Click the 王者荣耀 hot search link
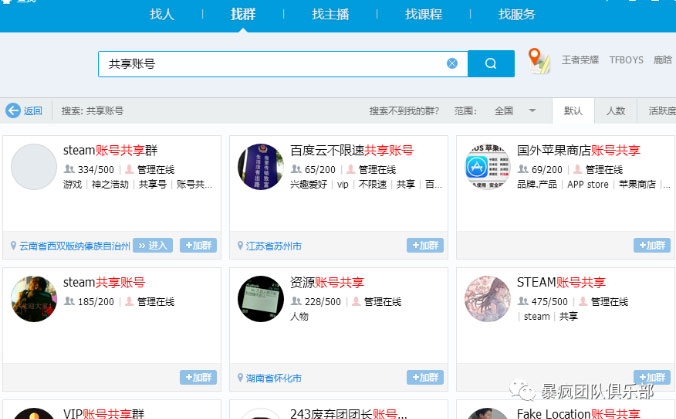 click(579, 60)
